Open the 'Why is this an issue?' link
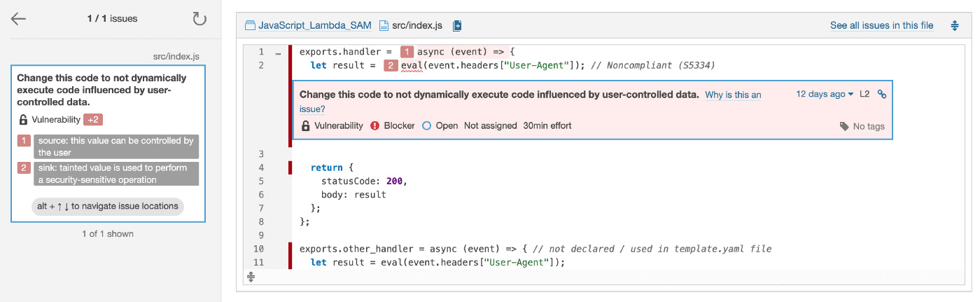The width and height of the screenshot is (980, 302). pyautogui.click(x=732, y=95)
